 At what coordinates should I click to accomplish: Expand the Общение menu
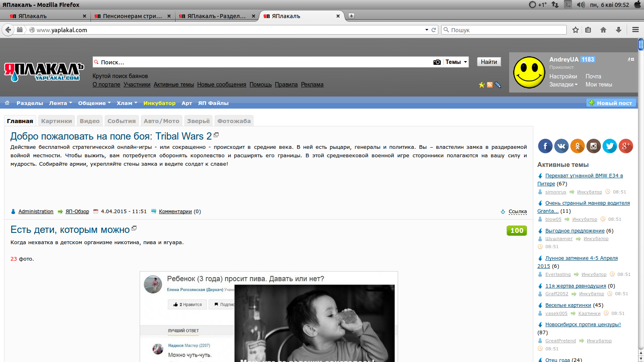click(x=94, y=103)
